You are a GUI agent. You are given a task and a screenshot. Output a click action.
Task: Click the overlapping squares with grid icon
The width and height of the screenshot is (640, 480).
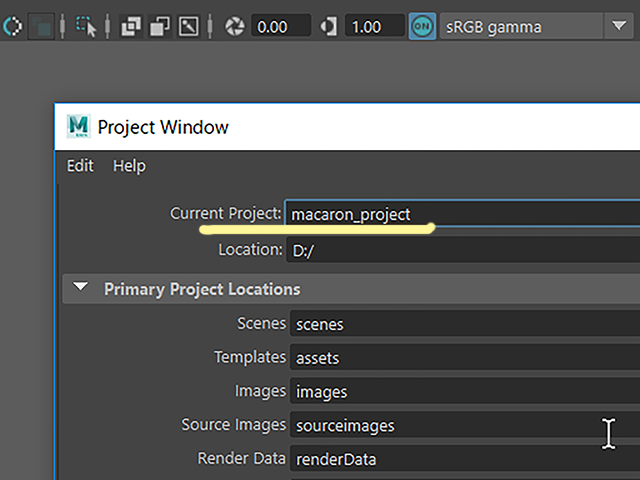coord(131,27)
